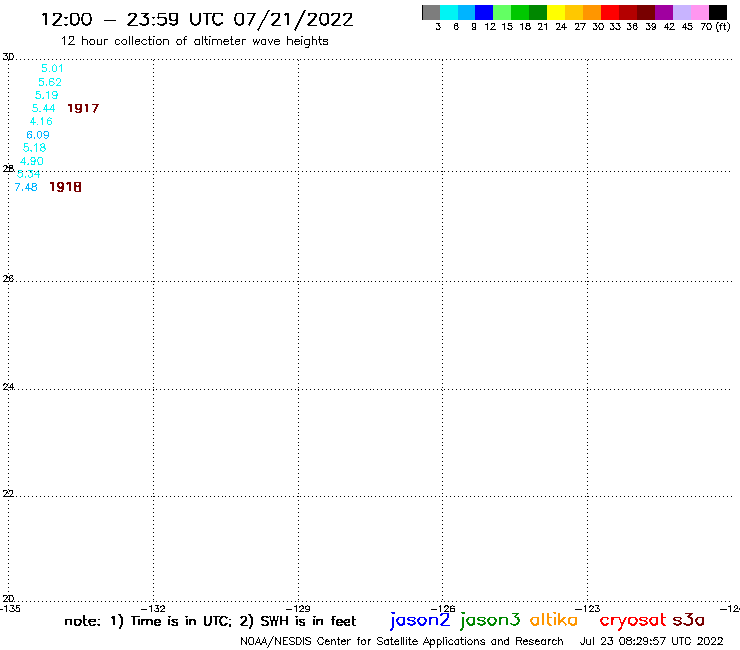Click the '70 (ft)' scale label
The height and width of the screenshot is (650, 740).
click(x=715, y=27)
